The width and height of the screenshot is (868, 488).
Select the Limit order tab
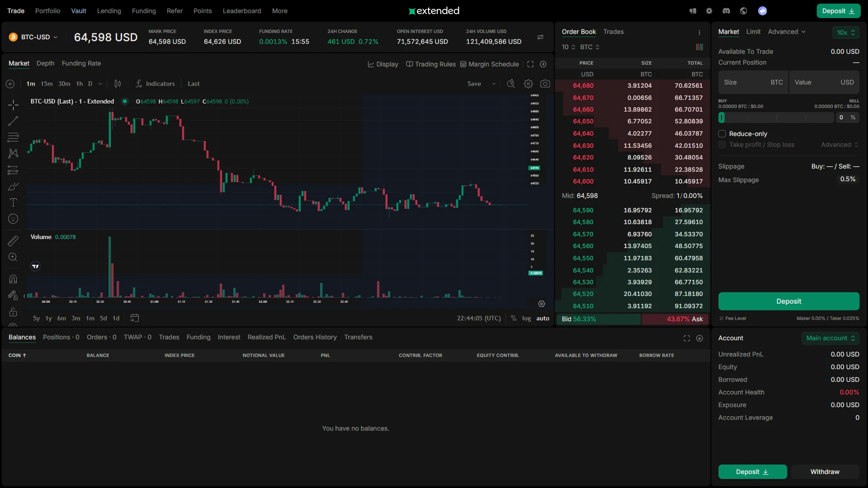click(753, 32)
